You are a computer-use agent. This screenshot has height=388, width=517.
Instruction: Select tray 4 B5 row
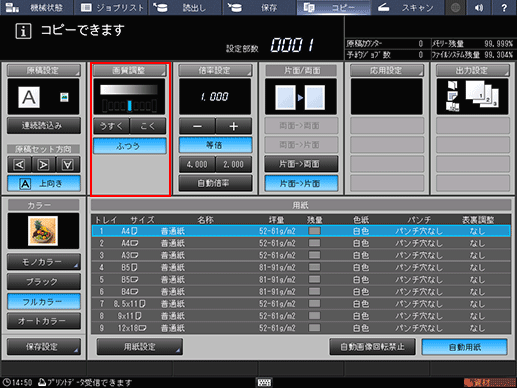[301, 267]
